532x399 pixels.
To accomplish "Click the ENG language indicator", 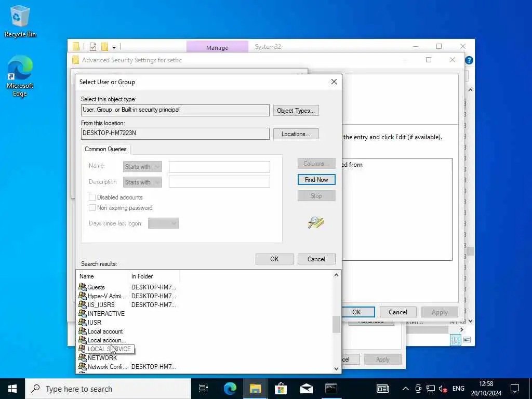I will (x=458, y=389).
